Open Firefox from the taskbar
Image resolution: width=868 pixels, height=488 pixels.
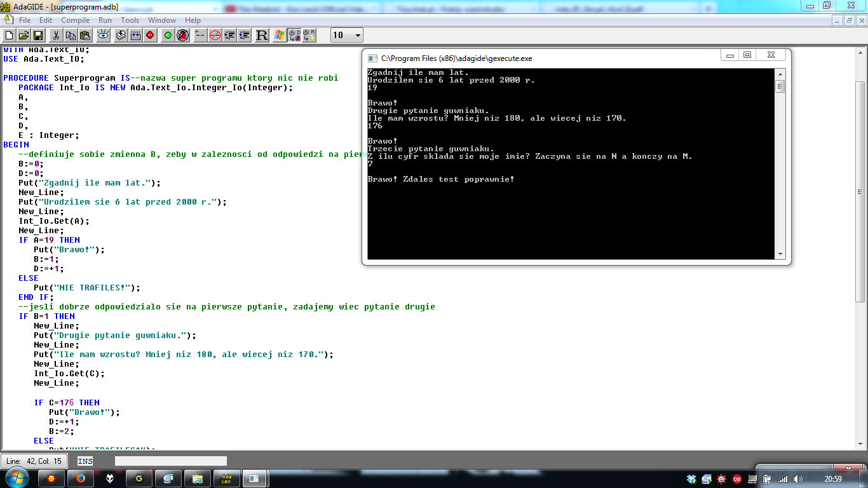pyautogui.click(x=81, y=478)
